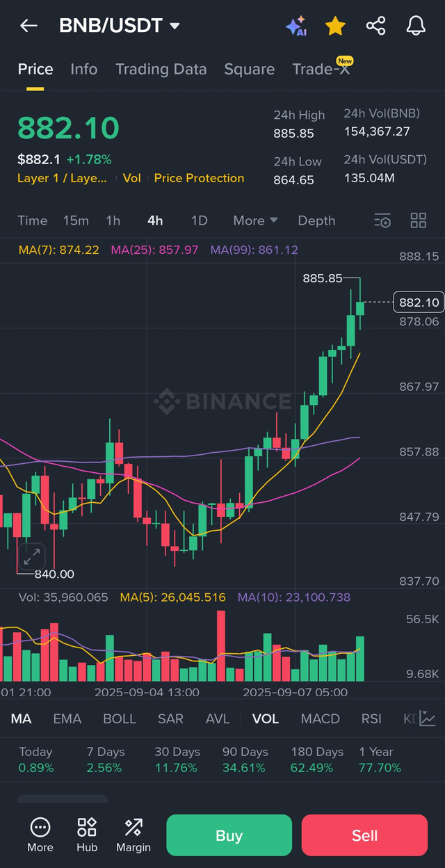Image resolution: width=445 pixels, height=868 pixels.
Task: Tap the back arrow icon
Action: point(29,26)
